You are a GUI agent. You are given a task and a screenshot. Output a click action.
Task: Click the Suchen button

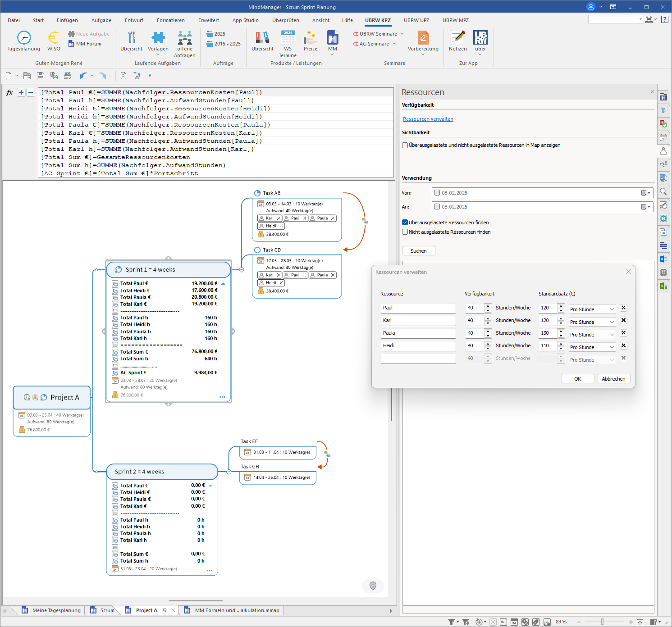coord(419,251)
